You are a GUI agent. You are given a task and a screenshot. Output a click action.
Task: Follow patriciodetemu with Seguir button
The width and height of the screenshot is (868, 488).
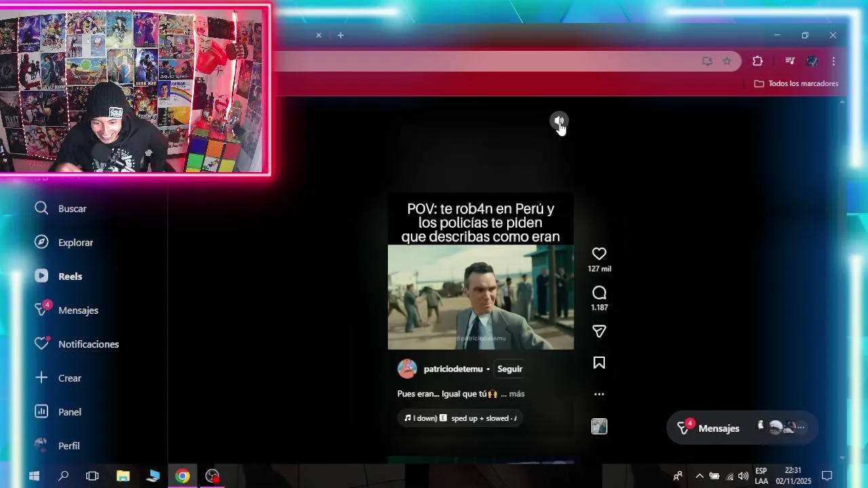point(510,369)
